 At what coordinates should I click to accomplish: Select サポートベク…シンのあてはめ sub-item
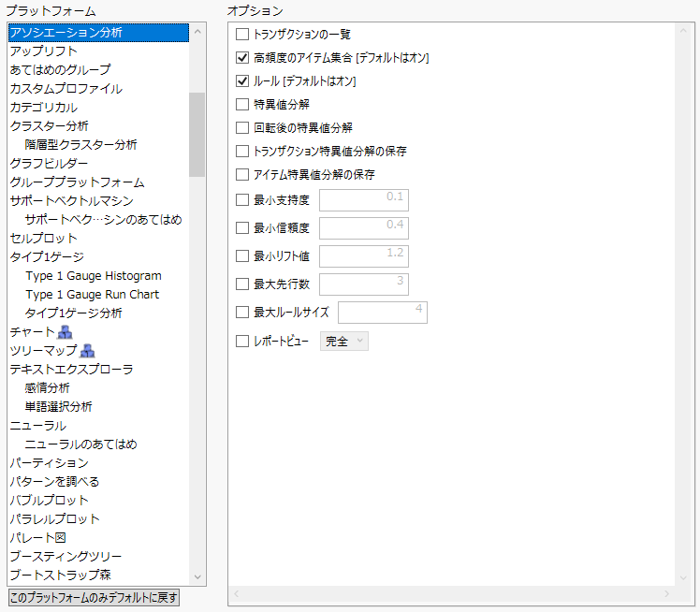pyautogui.click(x=98, y=220)
